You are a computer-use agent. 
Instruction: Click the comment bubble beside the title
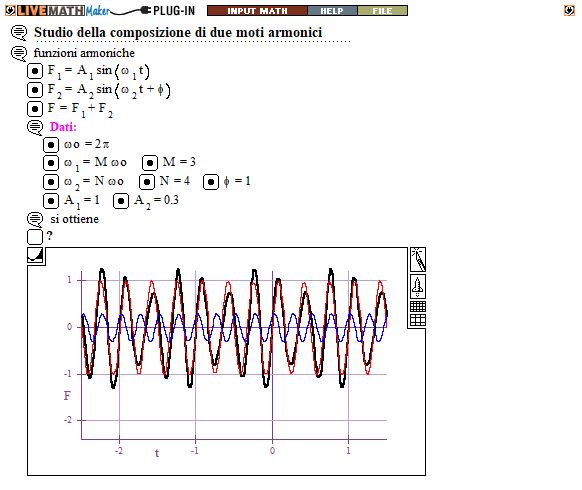(x=19, y=33)
